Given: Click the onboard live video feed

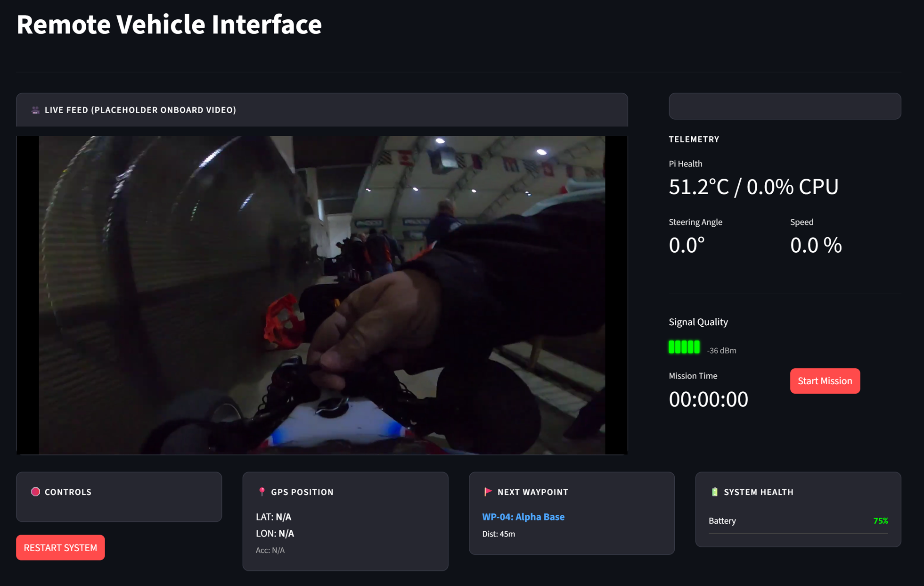Looking at the screenshot, I should (x=322, y=295).
